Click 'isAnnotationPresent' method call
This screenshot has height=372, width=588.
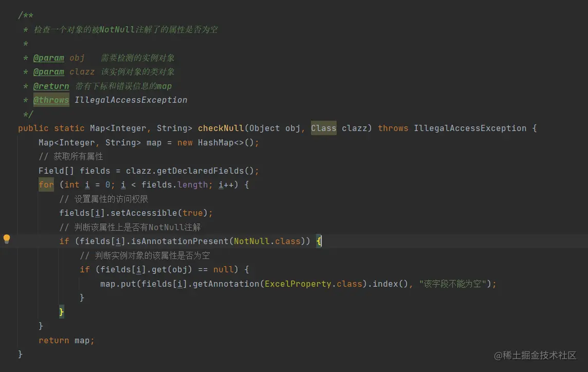179,241
